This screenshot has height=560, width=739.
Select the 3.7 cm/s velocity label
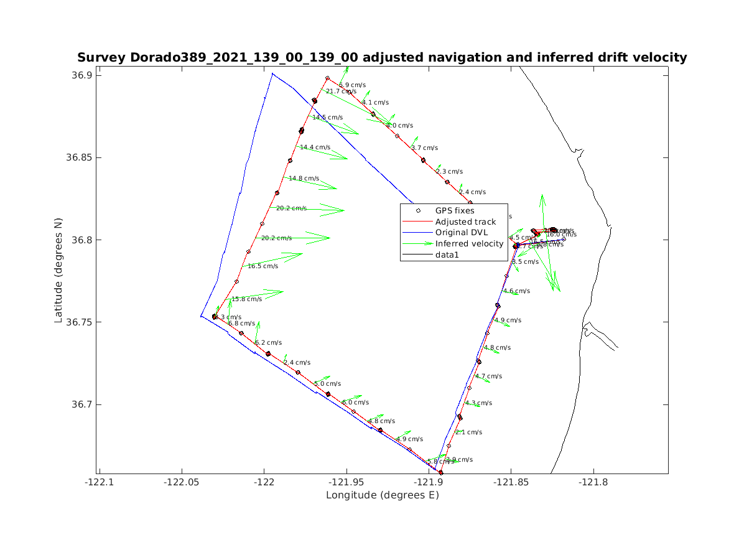pyautogui.click(x=424, y=148)
